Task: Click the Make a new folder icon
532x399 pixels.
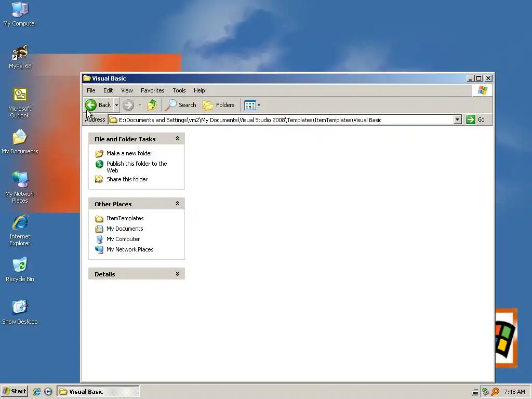Action: [99, 154]
